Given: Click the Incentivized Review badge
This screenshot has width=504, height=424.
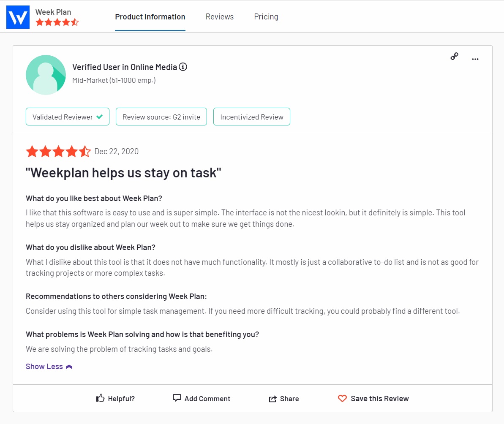Looking at the screenshot, I should (252, 117).
